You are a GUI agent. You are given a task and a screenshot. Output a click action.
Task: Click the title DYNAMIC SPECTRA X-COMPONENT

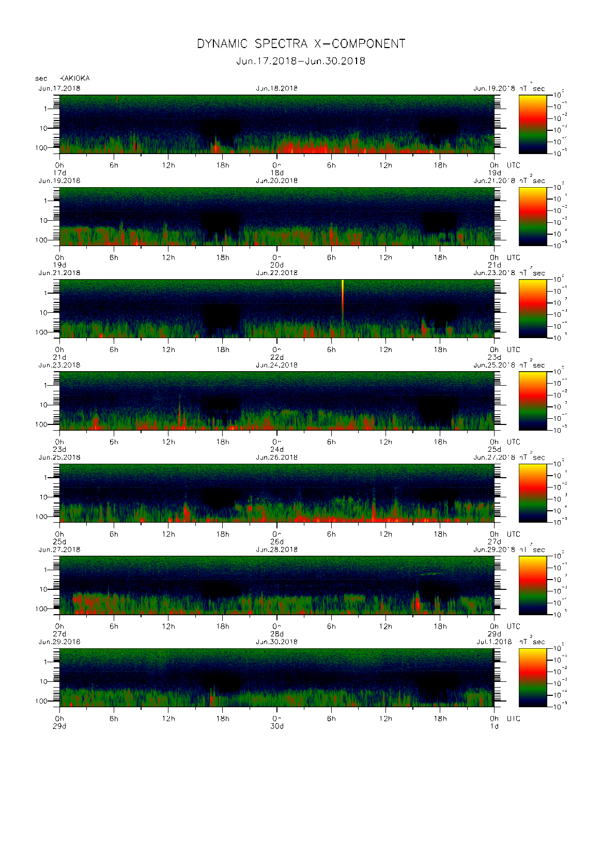coord(301,44)
